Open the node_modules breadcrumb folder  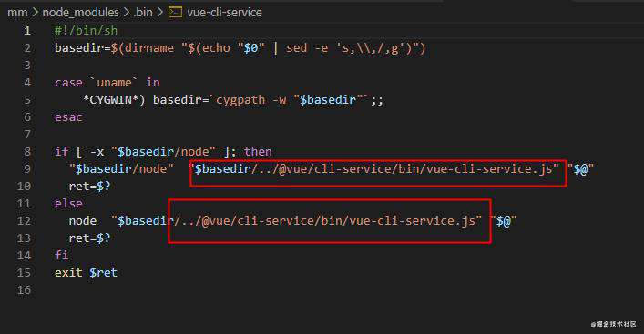(81, 13)
